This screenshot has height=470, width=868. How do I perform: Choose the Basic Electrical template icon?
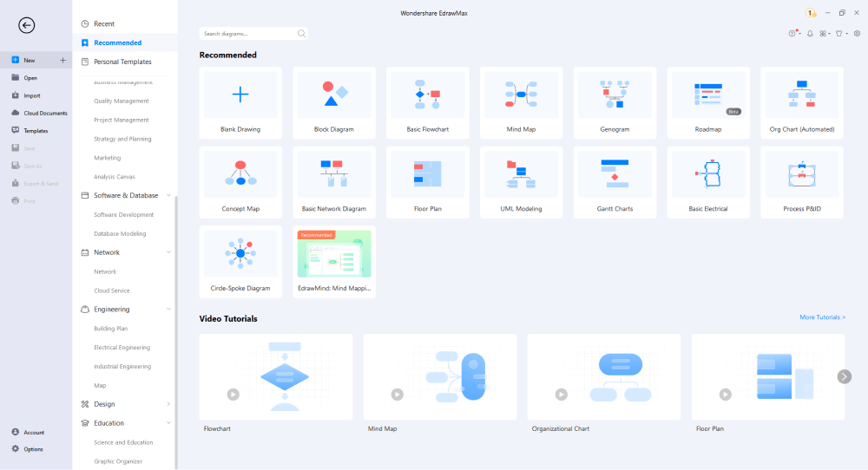click(x=708, y=173)
